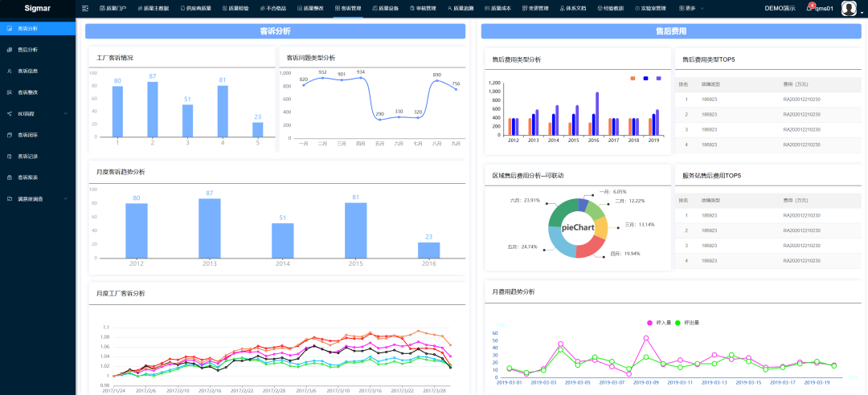This screenshot has width=868, height=395.
Task: Click row 1 in 售后费用类型TOP5 table
Action: [x=768, y=100]
